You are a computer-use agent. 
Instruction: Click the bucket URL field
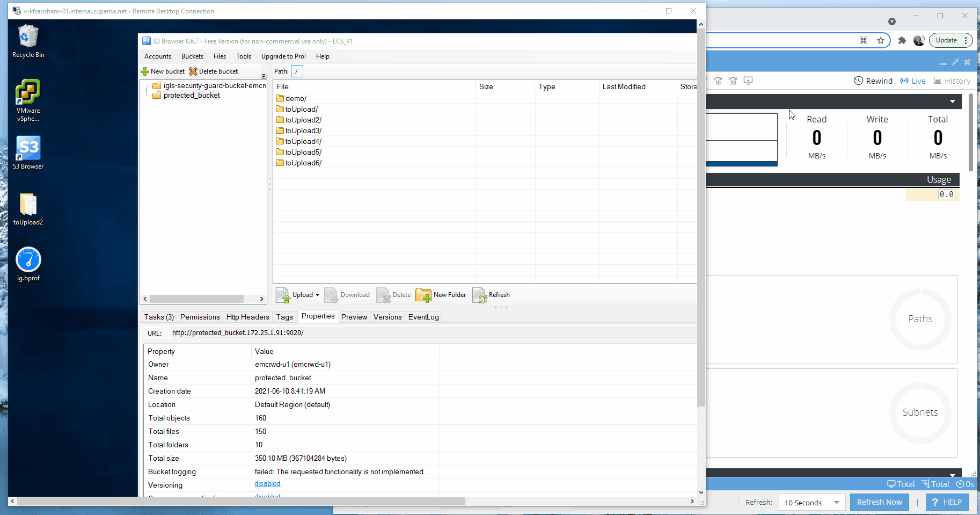point(433,333)
